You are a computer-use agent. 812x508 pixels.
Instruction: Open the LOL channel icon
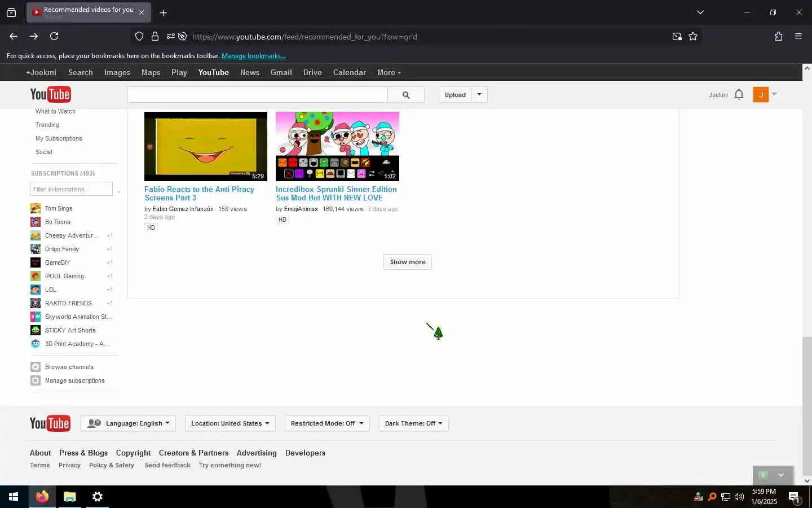click(36, 290)
